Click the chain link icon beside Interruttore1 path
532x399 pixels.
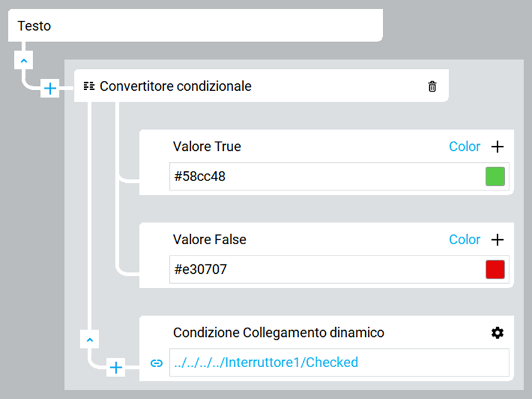coord(157,363)
